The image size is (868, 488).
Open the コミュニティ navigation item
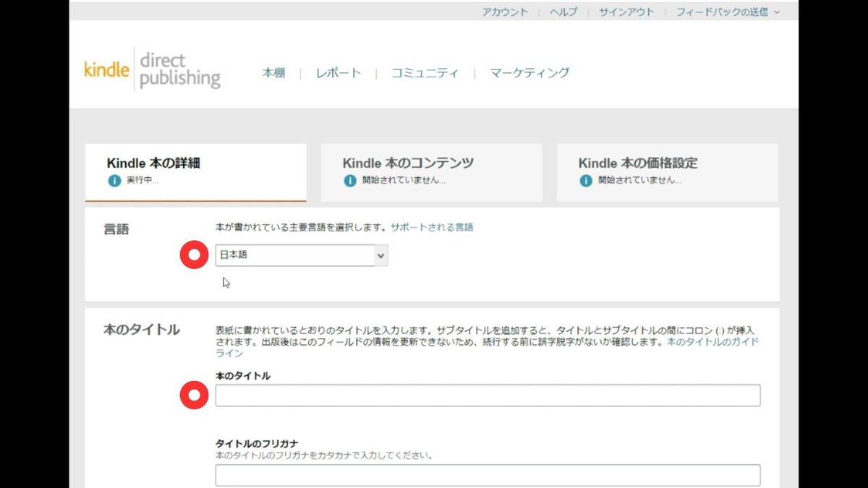[x=425, y=72]
